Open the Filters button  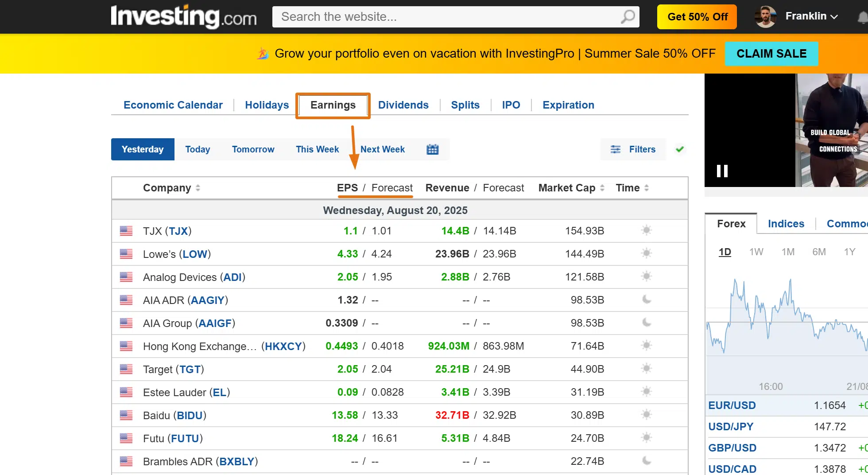click(x=633, y=149)
